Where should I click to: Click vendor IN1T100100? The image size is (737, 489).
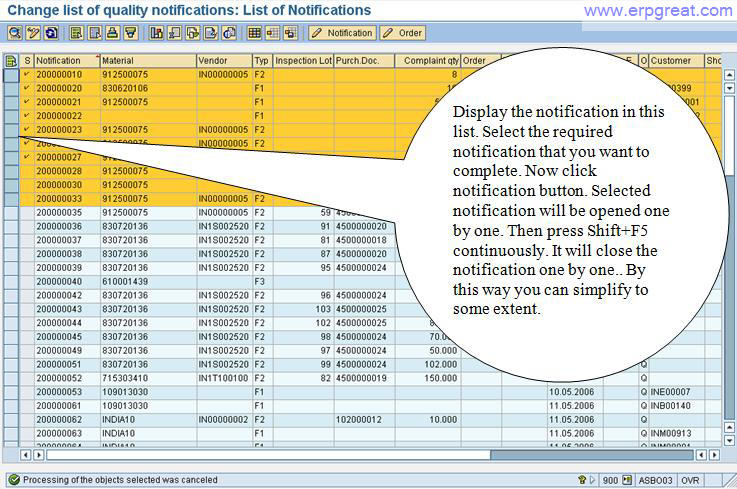pos(223,379)
